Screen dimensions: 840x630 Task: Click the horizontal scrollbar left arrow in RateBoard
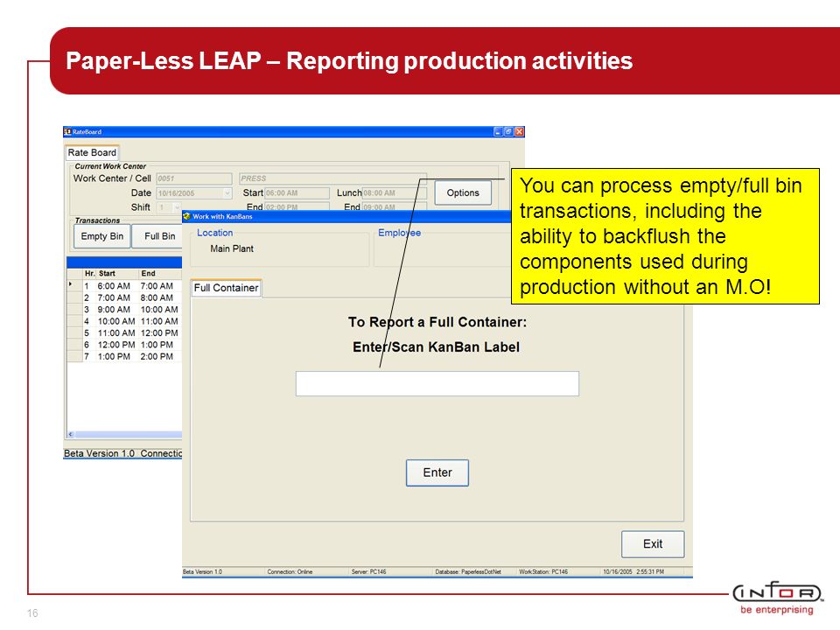click(x=71, y=435)
